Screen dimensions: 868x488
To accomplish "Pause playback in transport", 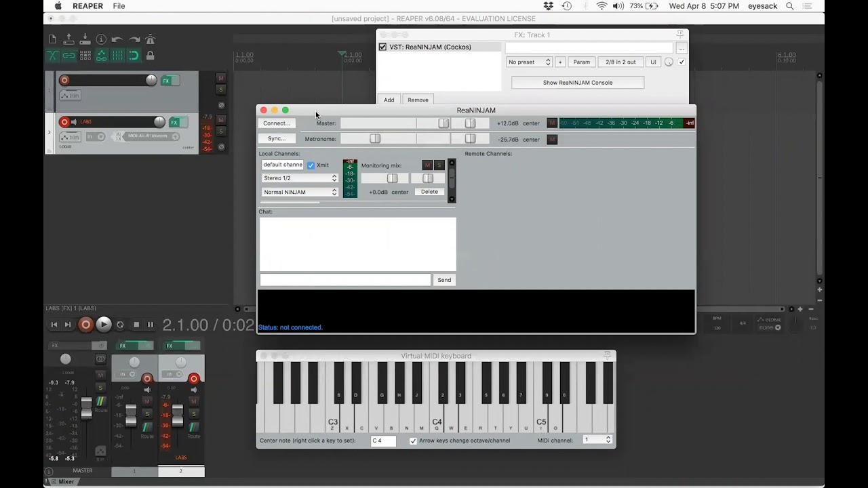I will tap(151, 325).
